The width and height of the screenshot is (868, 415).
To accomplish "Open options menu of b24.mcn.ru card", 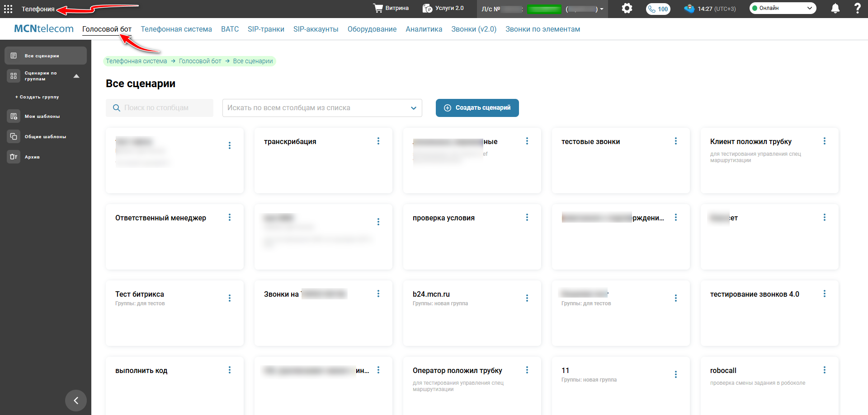I will 527,298.
